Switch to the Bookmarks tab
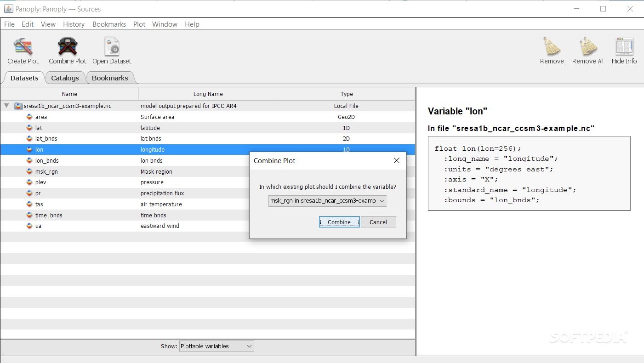Screen dimensions: 644x363 (x=110, y=78)
